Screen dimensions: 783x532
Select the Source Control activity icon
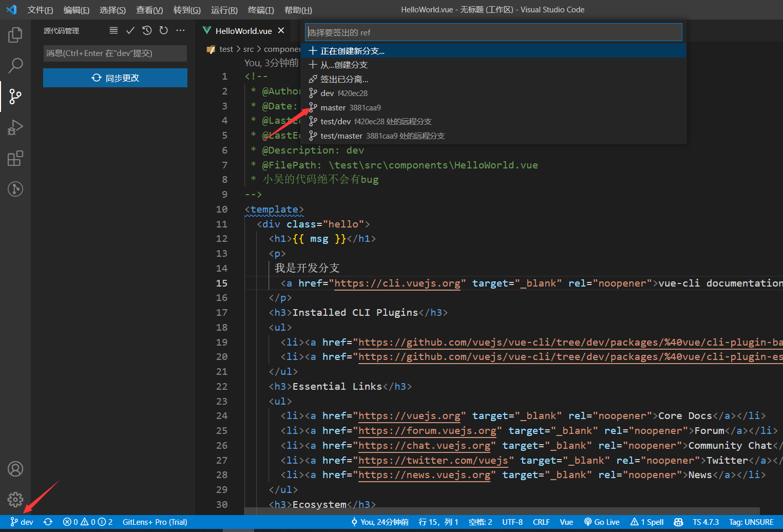15,96
